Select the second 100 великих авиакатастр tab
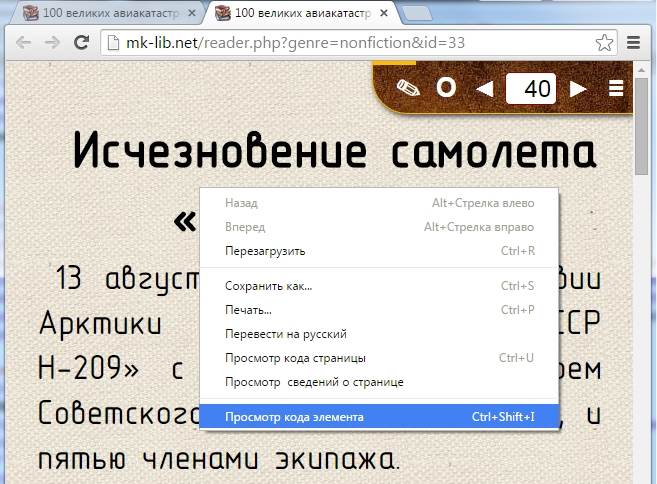Viewport: 657px width, 484px height. (303, 13)
